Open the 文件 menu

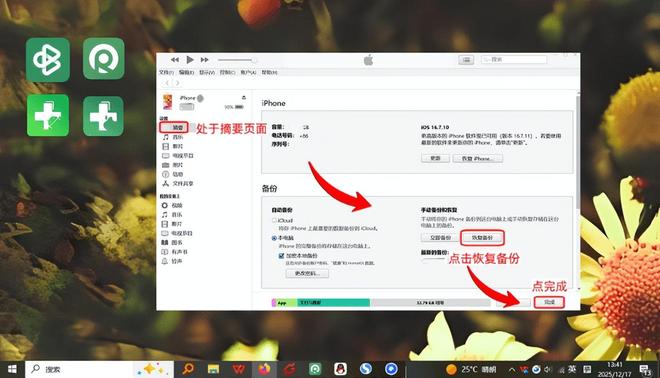coord(166,72)
